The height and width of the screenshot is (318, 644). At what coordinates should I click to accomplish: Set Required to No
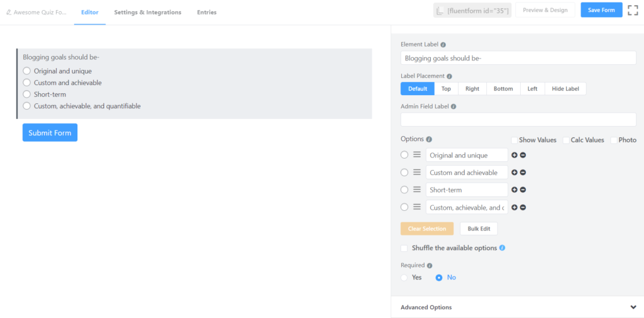tap(439, 277)
